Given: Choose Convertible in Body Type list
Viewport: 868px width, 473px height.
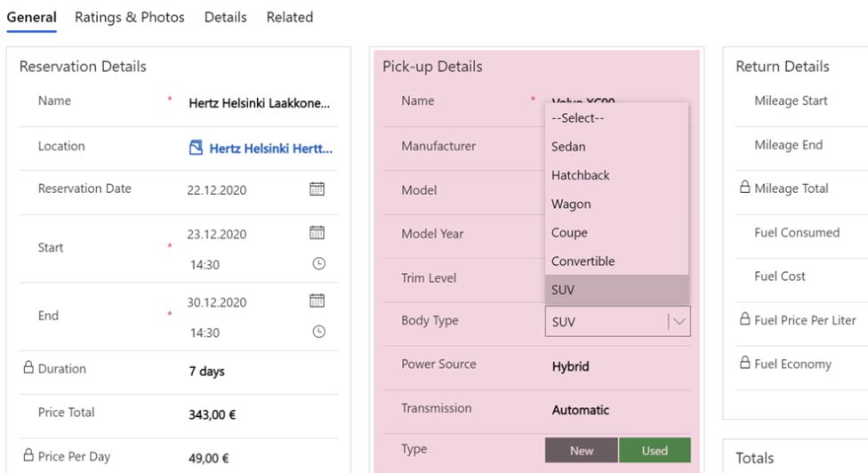Looking at the screenshot, I should pyautogui.click(x=616, y=261).
